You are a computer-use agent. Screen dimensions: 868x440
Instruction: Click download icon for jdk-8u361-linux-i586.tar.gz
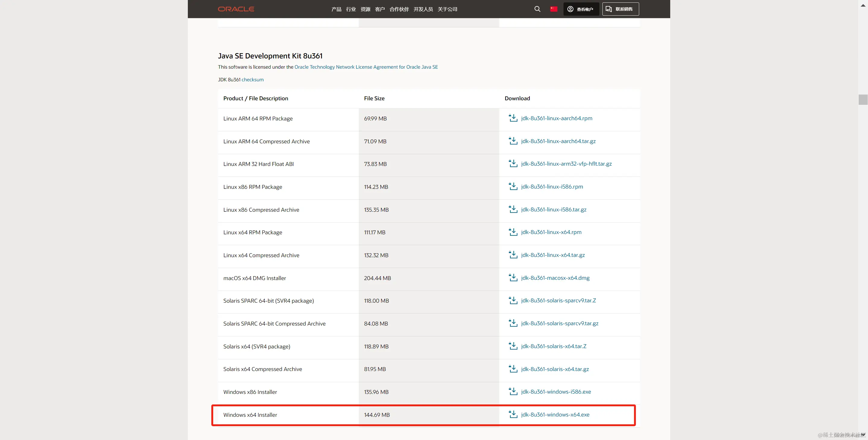tap(513, 209)
